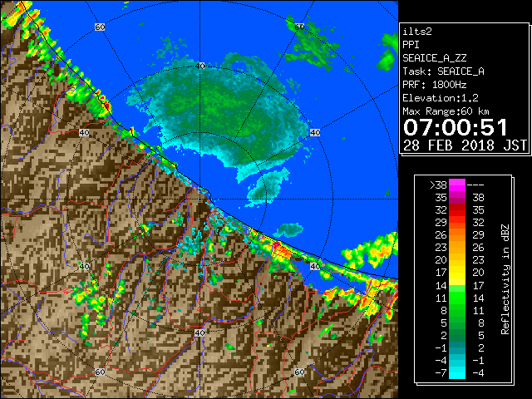Screen dimensions: 532x399
Task: Pick the orange swatch beside left '26'
Action: (457, 234)
